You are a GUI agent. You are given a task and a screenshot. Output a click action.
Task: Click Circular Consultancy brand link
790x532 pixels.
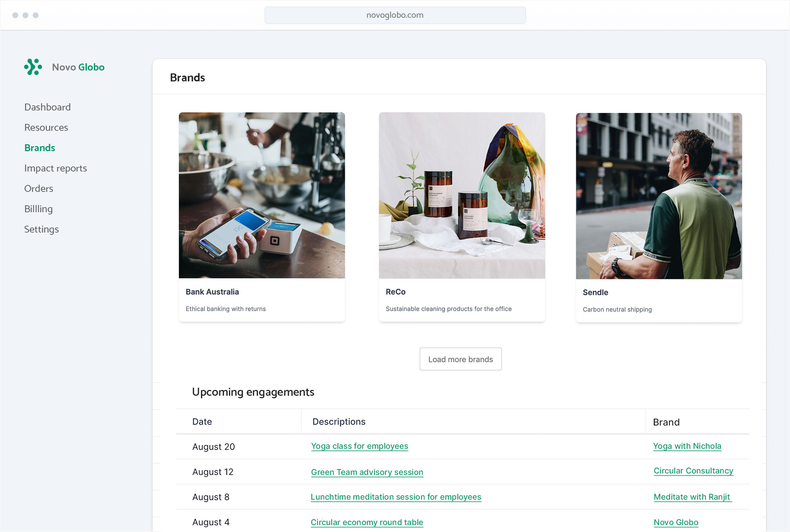[693, 471]
